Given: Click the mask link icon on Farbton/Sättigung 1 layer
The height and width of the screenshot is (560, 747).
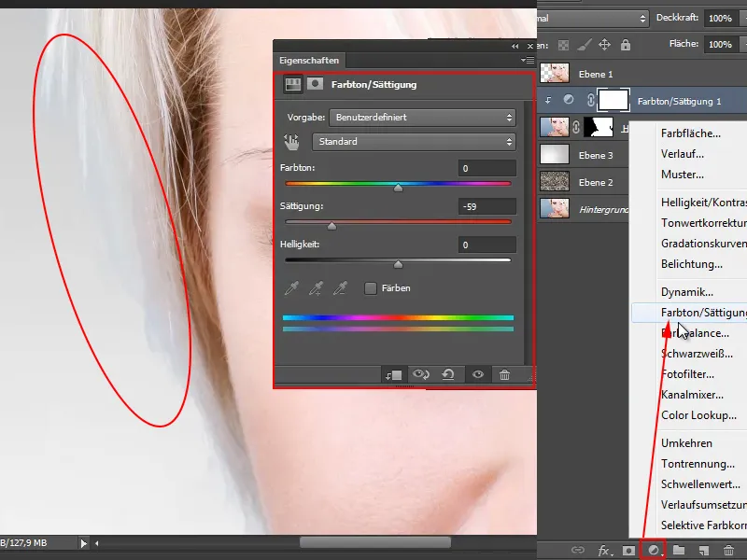Looking at the screenshot, I should (591, 100).
